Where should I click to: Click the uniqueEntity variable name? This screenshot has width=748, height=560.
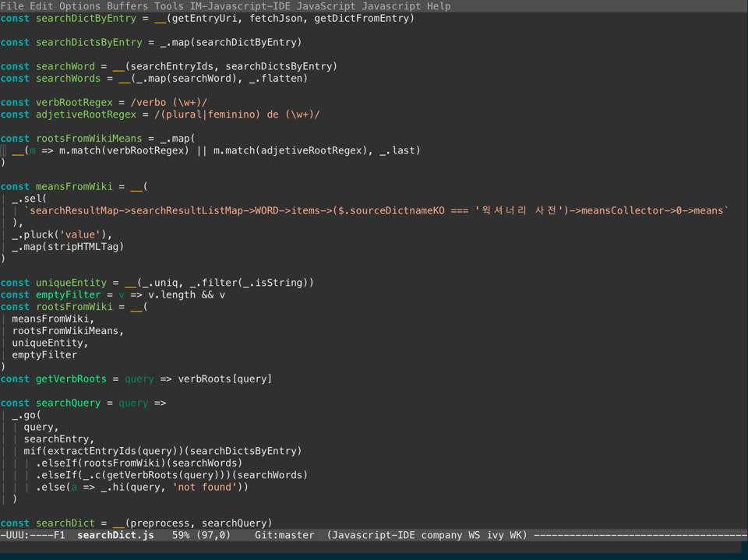tap(71, 283)
